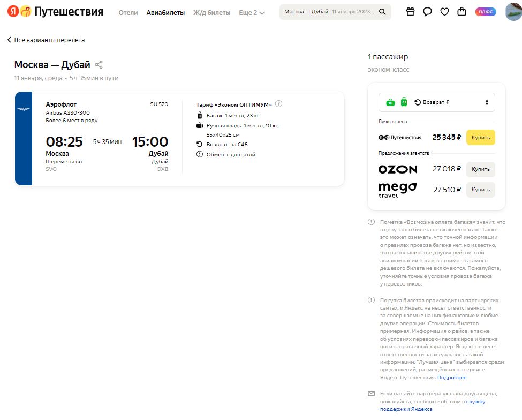Click the Aeroflot airline logo
This screenshot has width=522, height=420.
coord(24,109)
